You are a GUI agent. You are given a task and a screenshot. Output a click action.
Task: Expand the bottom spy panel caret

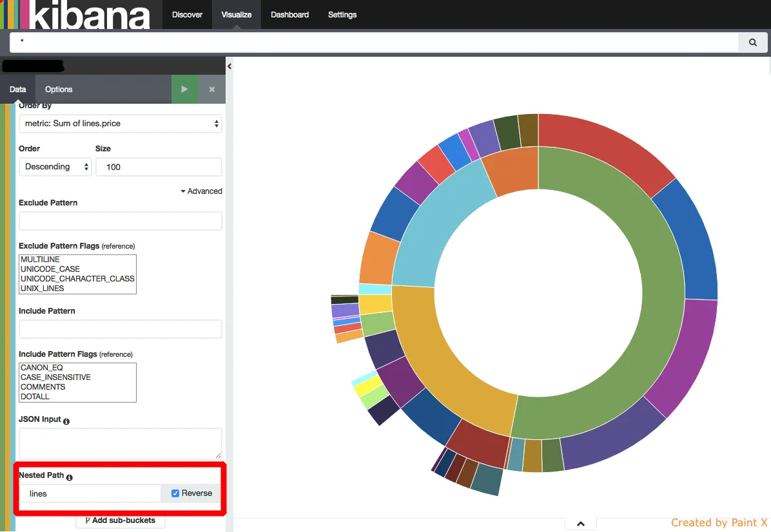coord(581,524)
